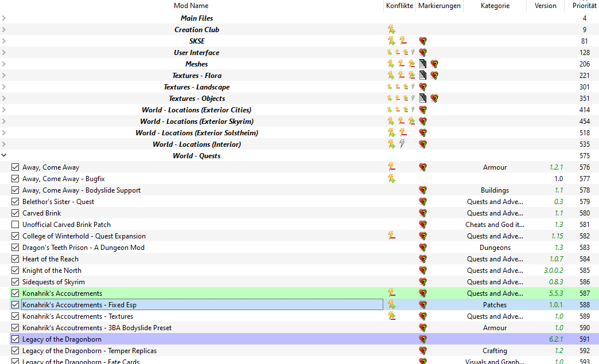Expand the SKSE separator

click(x=4, y=41)
